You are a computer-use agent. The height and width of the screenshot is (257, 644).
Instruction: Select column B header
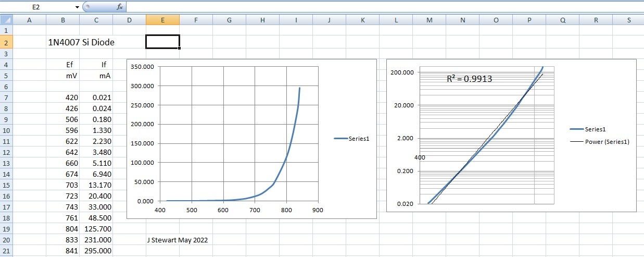tap(62, 20)
